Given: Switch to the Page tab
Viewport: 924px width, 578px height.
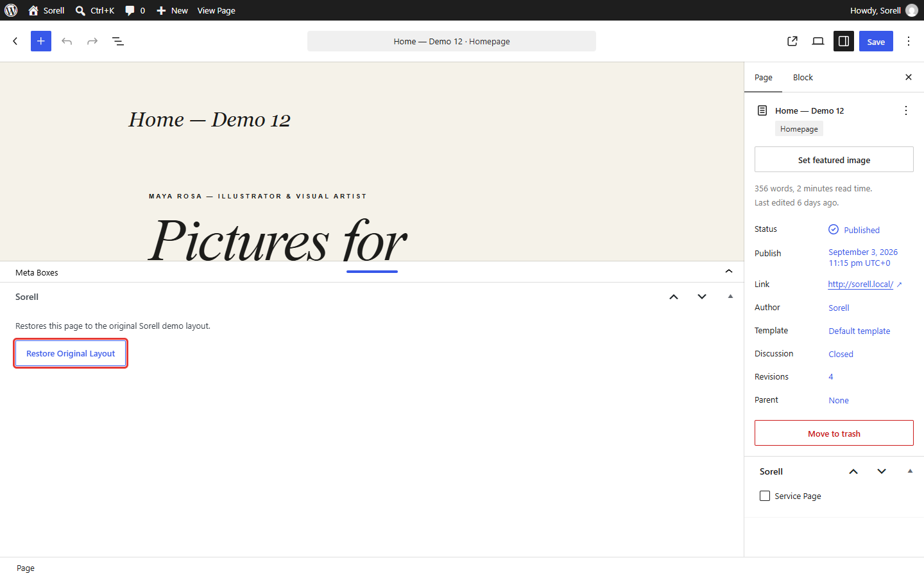Looking at the screenshot, I should 764,77.
